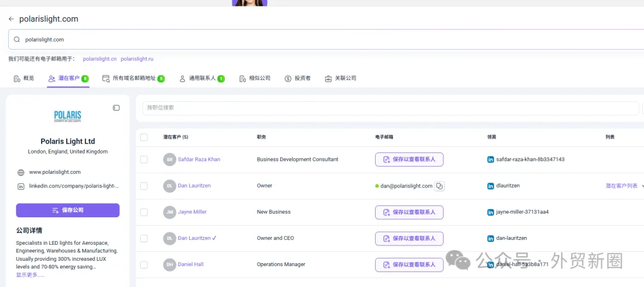Click the domain search field

pos(326,40)
